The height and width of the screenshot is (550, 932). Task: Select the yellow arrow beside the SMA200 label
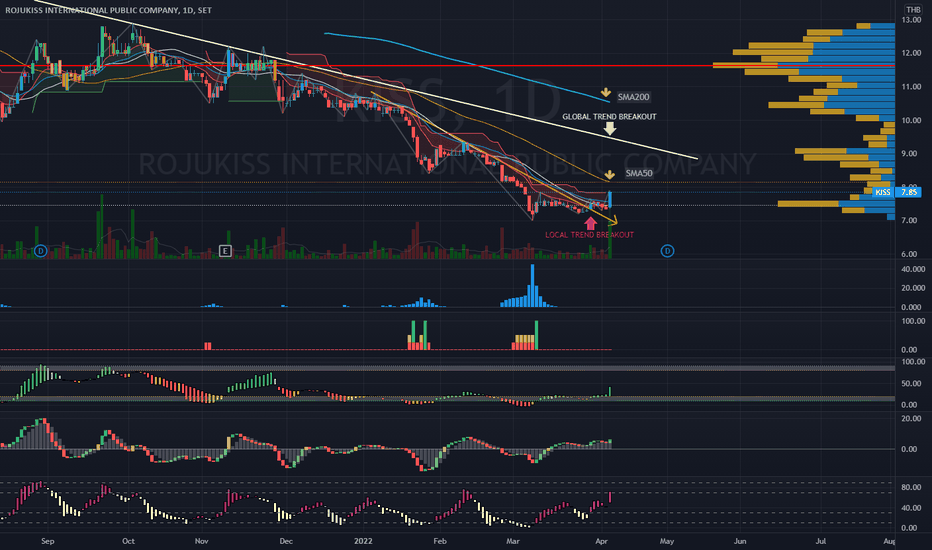606,93
